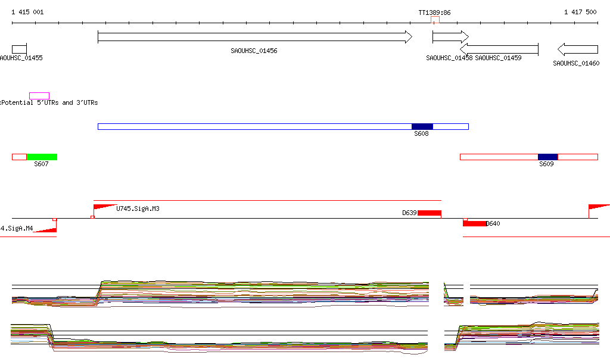Click the SAOUHSC_01459 reverse gene arrow
The width and height of the screenshot is (610, 364).
click(x=499, y=49)
